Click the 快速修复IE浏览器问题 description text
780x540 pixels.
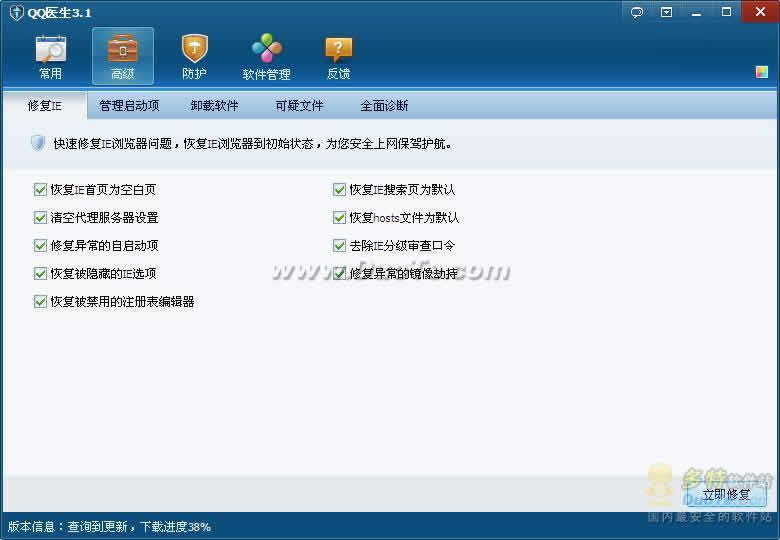253,144
